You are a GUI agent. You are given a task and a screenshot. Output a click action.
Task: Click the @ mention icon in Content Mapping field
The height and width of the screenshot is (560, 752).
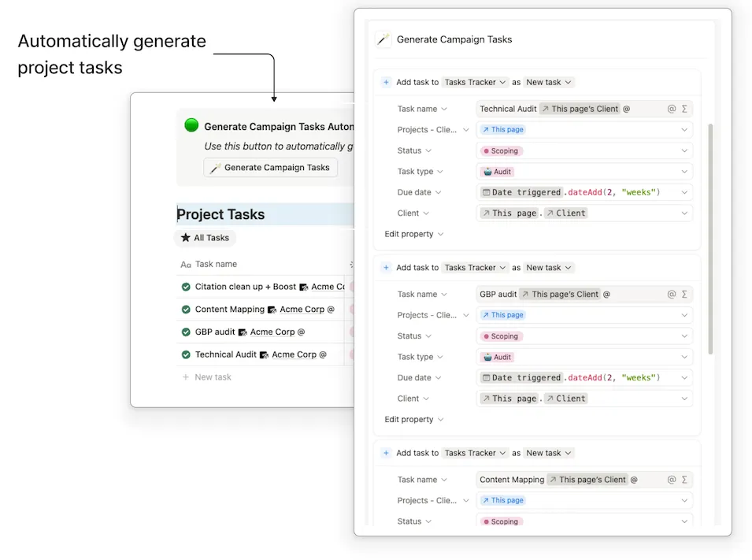[x=672, y=479]
